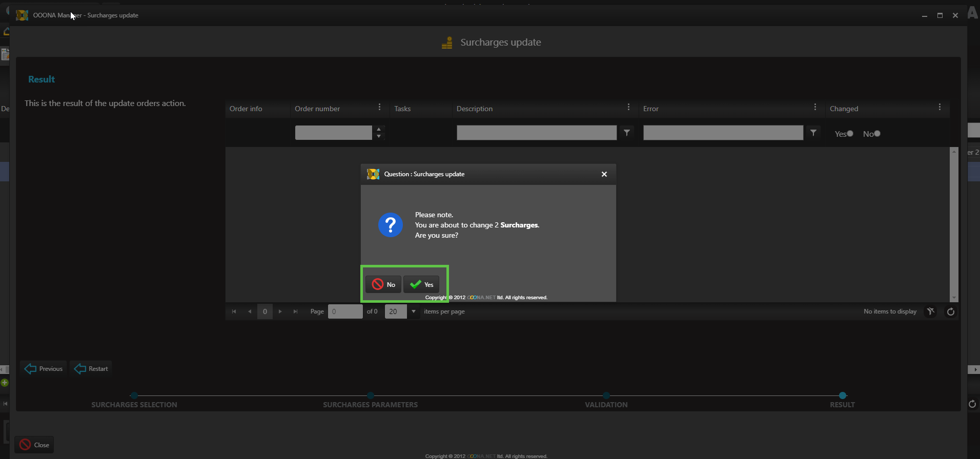Decline the change by clicking No
The image size is (980, 459).
pos(383,284)
